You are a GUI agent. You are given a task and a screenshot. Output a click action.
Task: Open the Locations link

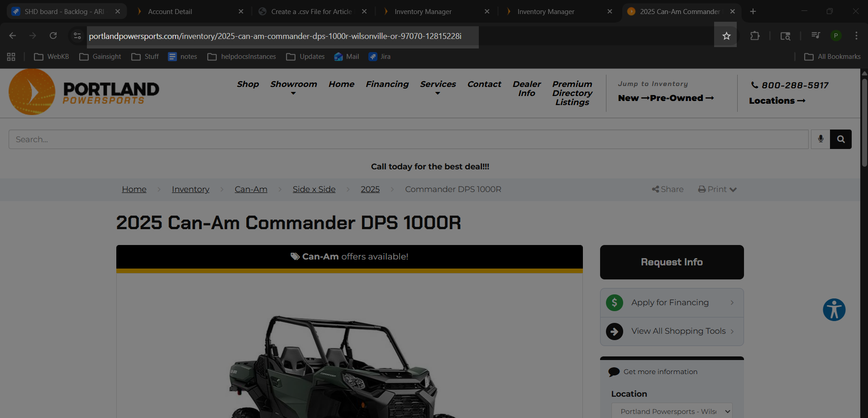pos(777,101)
